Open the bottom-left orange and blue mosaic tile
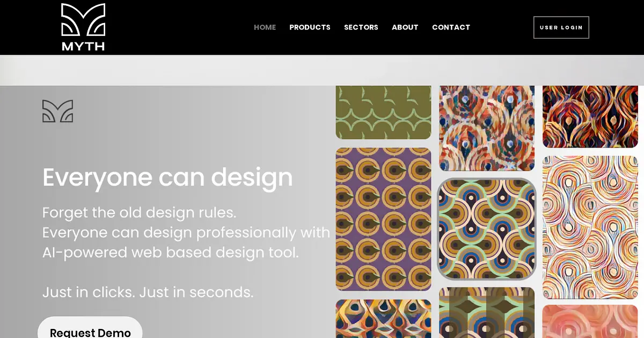 coord(383,319)
